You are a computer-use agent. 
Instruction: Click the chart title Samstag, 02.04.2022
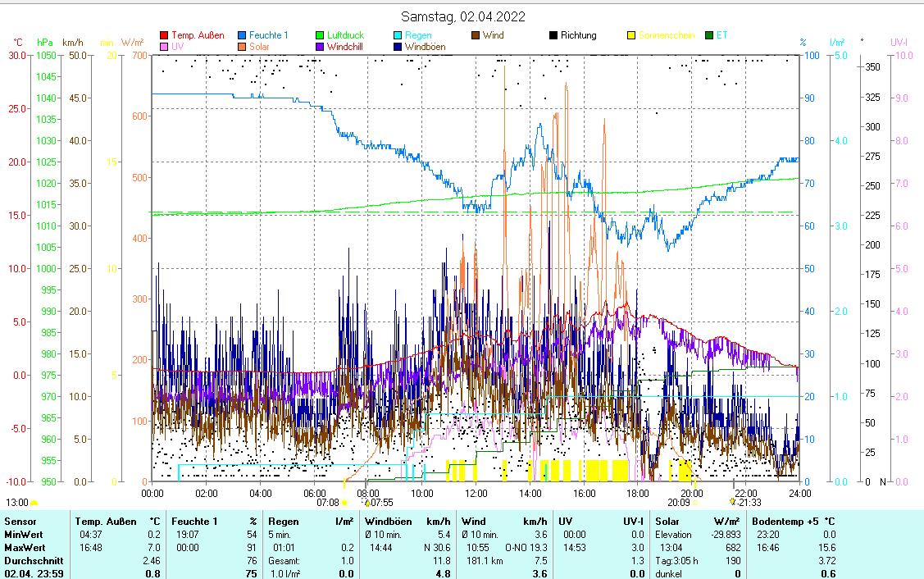[463, 16]
